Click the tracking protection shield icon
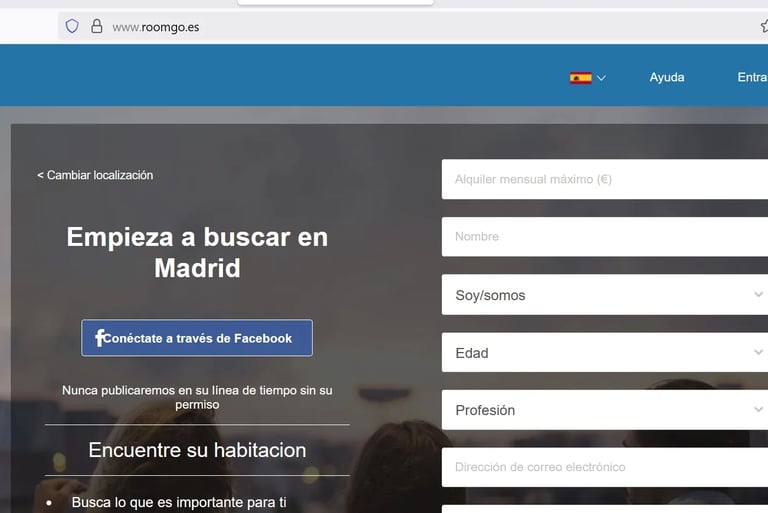This screenshot has width=768, height=513. pyautogui.click(x=72, y=26)
